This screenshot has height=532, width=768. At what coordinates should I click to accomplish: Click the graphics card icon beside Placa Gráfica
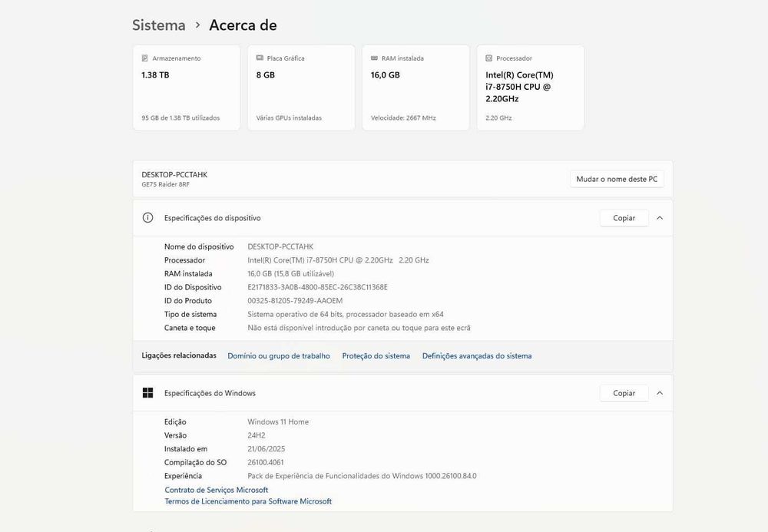pos(260,58)
